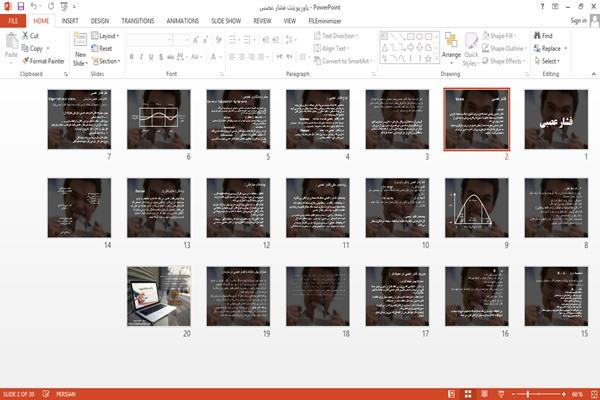Click Convert to SmartArt button
Viewport: 600px width, 400px height.
pos(342,61)
